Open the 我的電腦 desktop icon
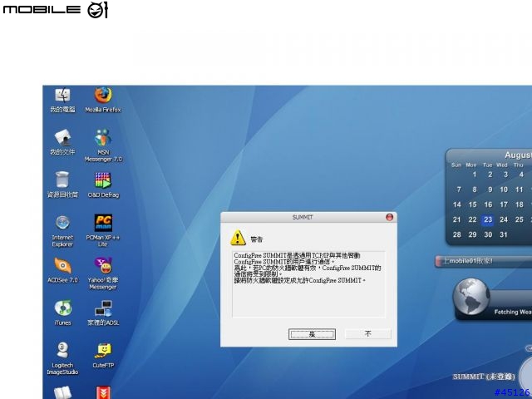Screen dimensions: 532x399 point(63,101)
